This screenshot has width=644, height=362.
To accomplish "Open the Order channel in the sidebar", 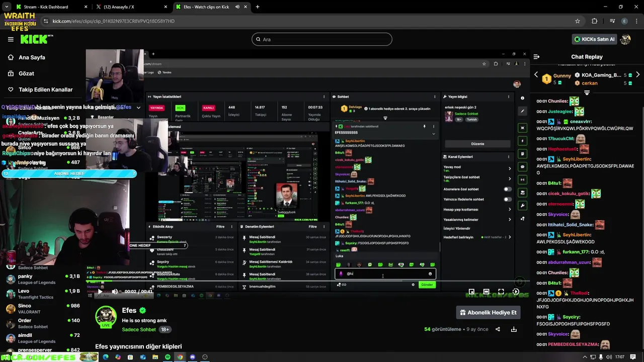I will (x=43, y=323).
